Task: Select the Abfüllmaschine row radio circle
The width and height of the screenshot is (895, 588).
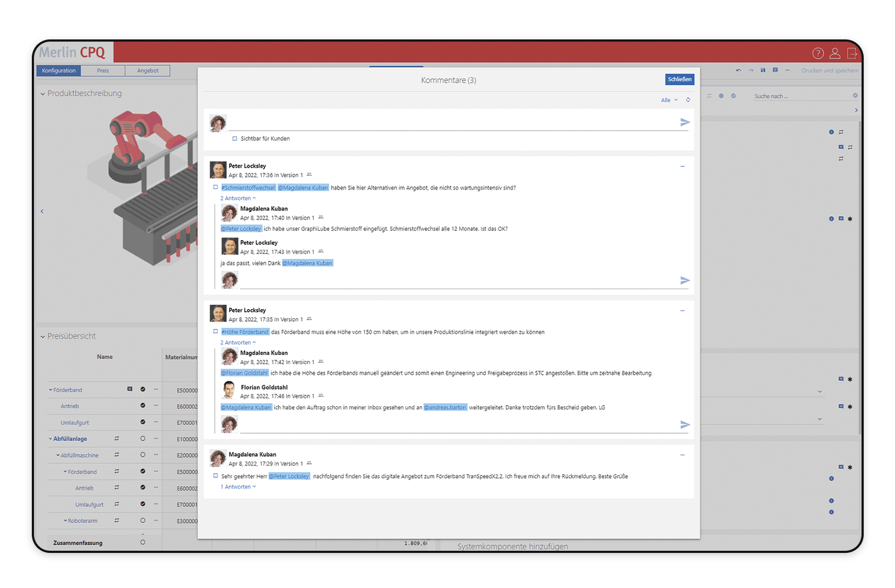Action: click(x=142, y=455)
